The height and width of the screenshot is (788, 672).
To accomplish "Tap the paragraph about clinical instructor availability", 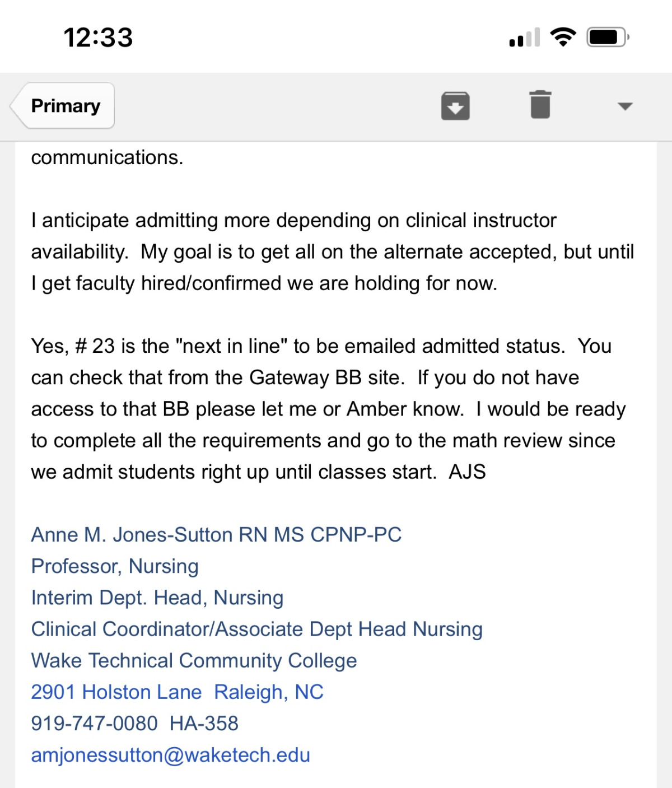I will (333, 251).
